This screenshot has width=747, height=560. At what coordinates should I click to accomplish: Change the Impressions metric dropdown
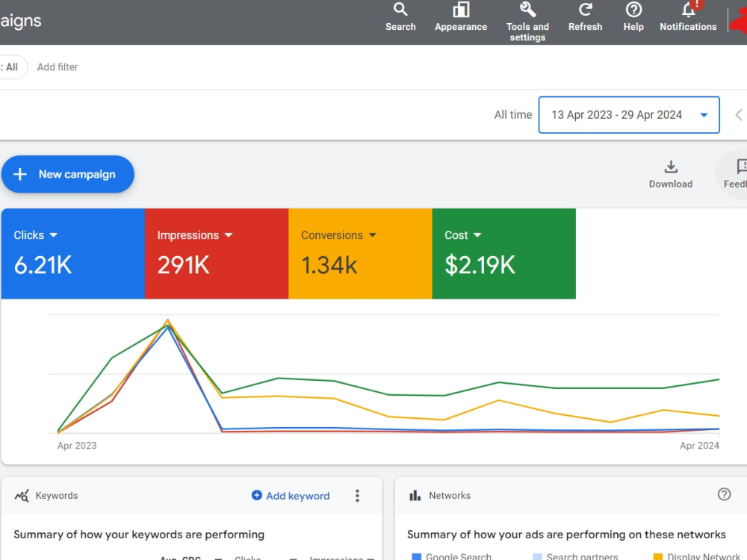point(195,234)
